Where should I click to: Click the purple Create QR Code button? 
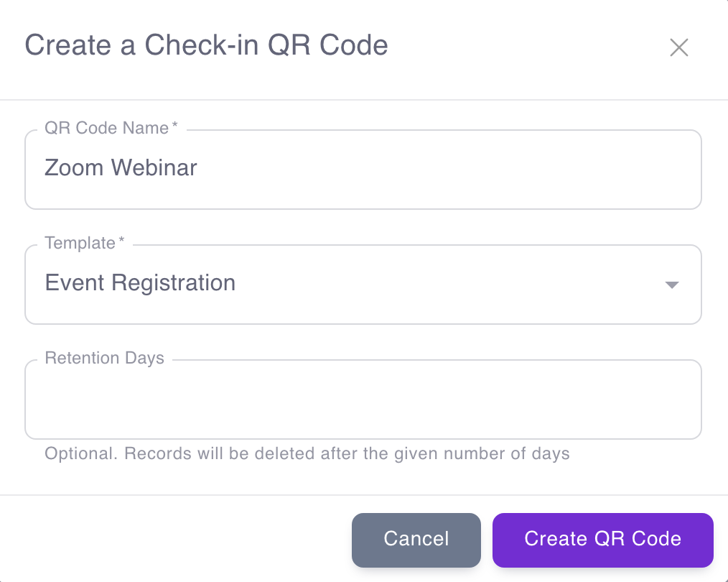[602, 539]
